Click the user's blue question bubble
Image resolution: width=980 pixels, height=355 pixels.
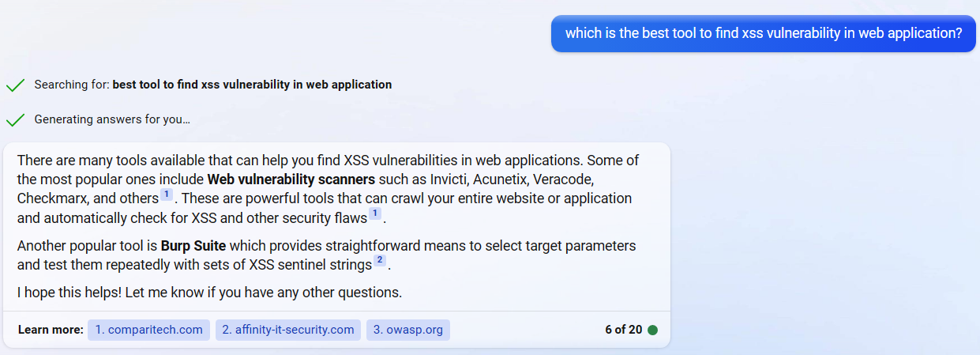(x=764, y=33)
